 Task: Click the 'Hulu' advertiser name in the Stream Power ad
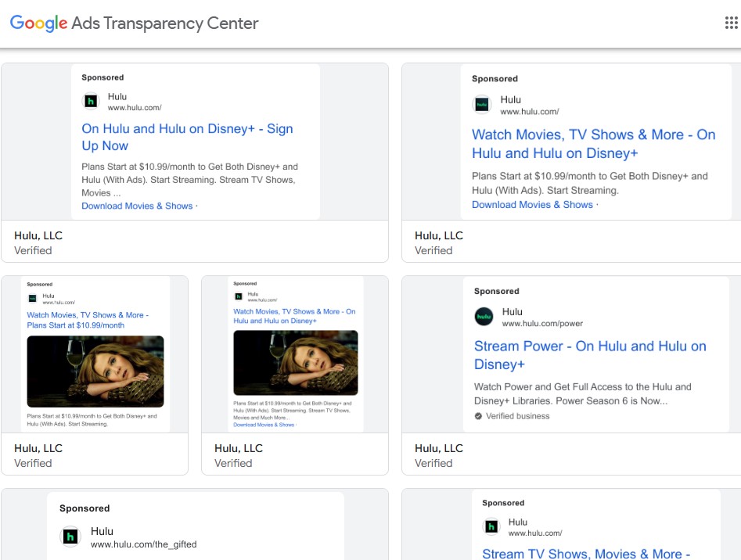513,311
